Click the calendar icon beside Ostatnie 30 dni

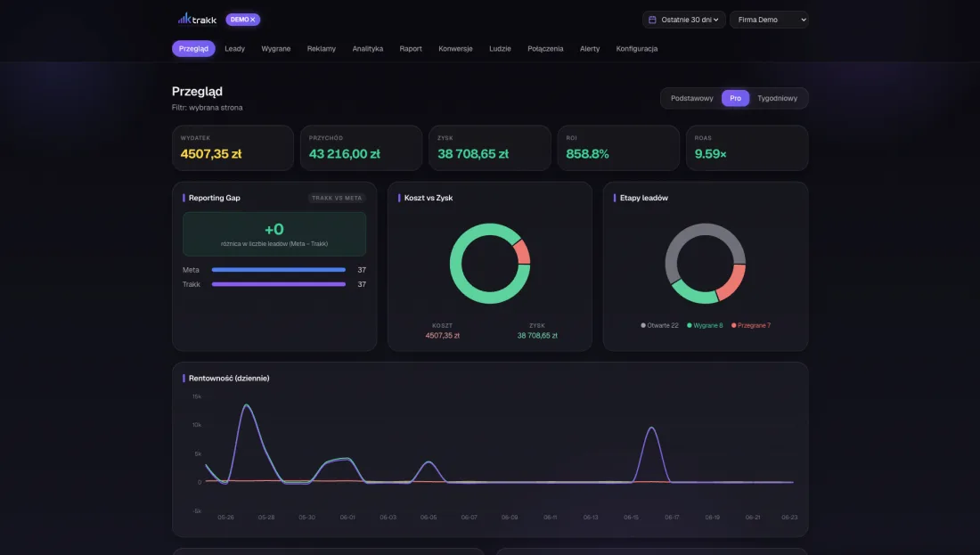point(652,20)
